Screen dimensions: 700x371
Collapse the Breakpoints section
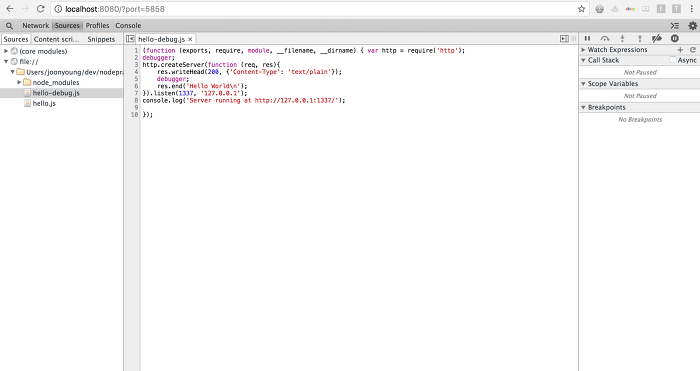pyautogui.click(x=583, y=108)
